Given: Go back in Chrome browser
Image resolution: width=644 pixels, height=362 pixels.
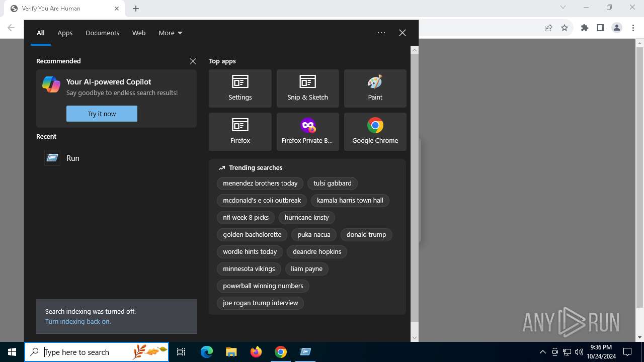Looking at the screenshot, I should tap(11, 28).
